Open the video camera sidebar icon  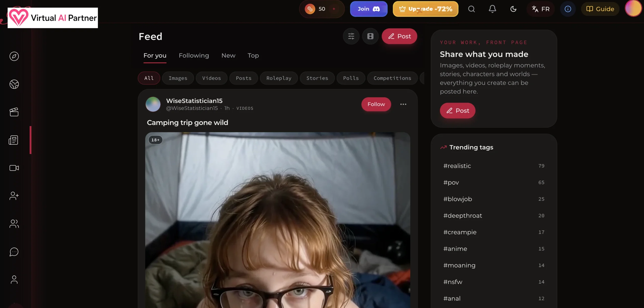[14, 168]
